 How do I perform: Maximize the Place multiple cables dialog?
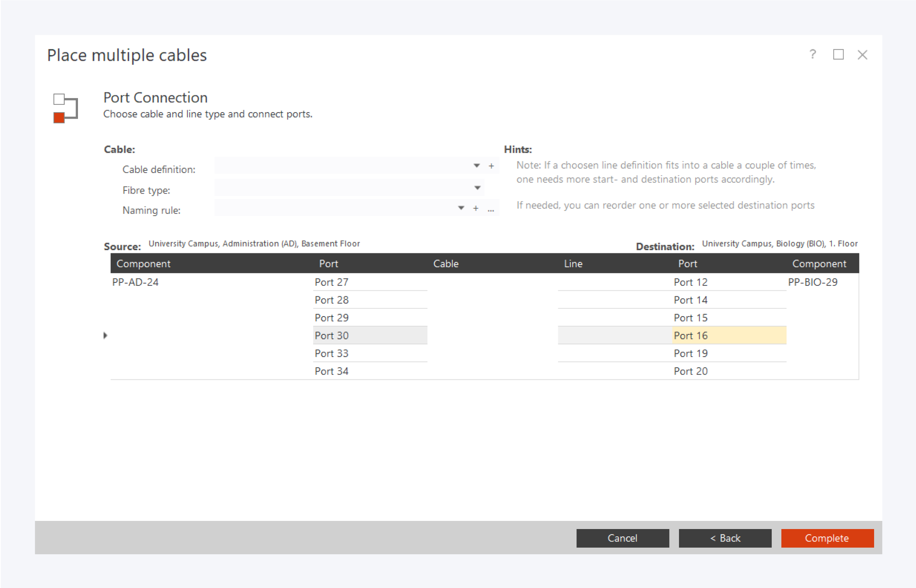click(x=838, y=54)
